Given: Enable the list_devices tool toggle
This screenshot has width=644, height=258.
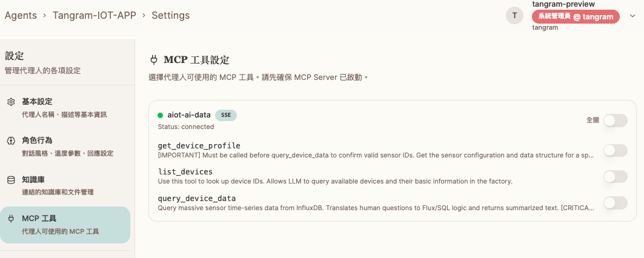Looking at the screenshot, I should [x=615, y=176].
